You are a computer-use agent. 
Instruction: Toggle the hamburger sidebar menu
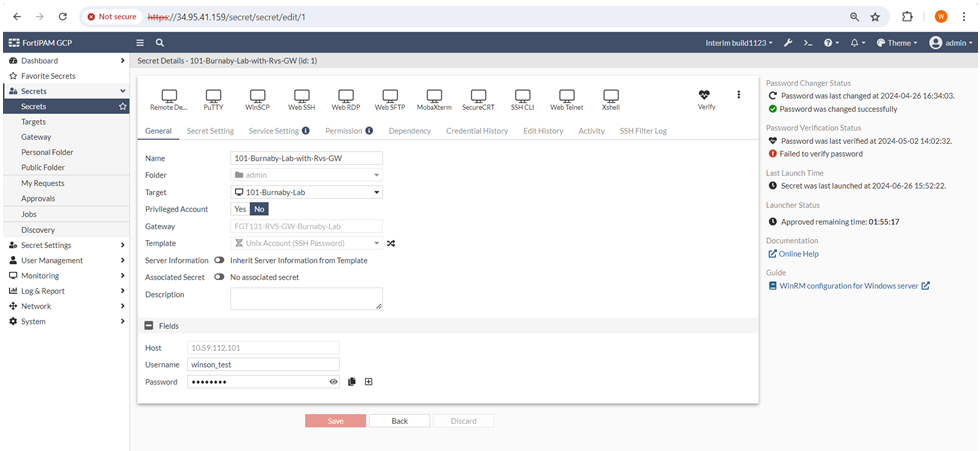point(141,43)
